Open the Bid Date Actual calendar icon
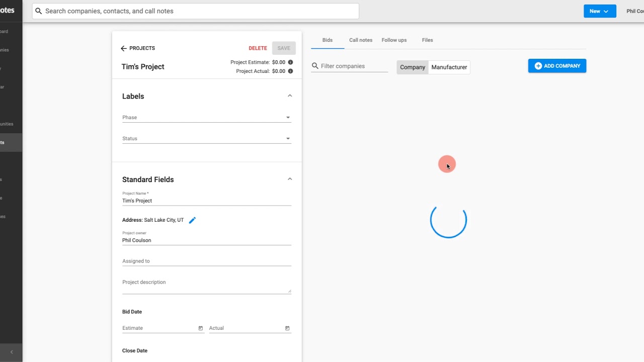Viewport: 644px width, 362px height. 287,328
